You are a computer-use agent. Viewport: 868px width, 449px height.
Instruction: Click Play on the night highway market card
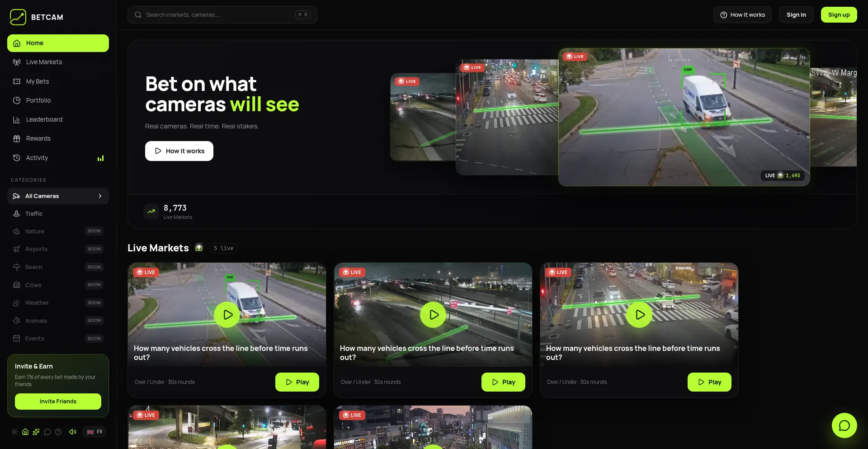tap(503, 382)
